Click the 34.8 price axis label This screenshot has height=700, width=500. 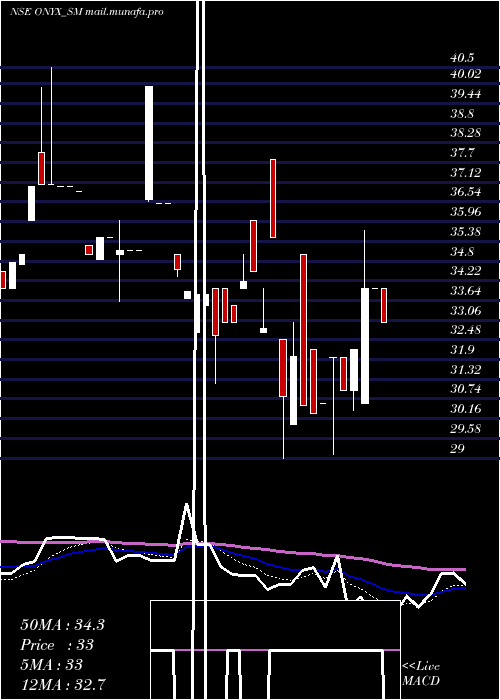(x=462, y=251)
